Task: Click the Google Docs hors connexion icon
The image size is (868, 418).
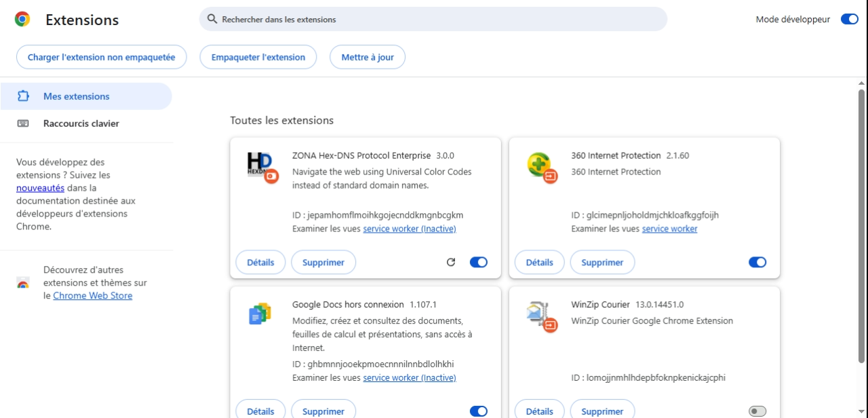Action: (260, 313)
